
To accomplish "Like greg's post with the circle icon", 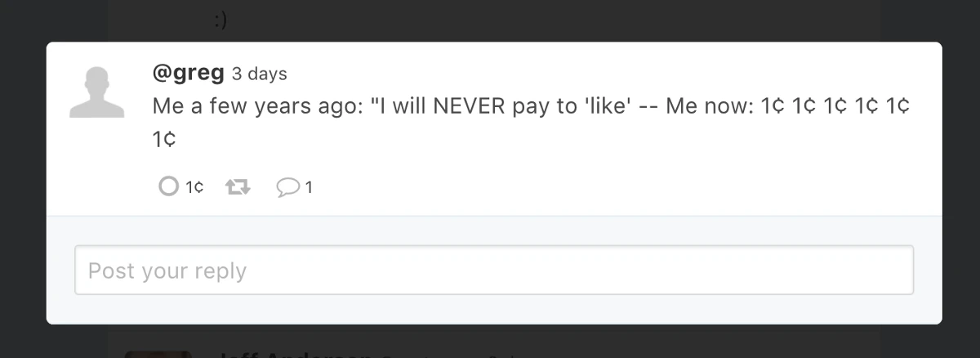I will tap(168, 187).
